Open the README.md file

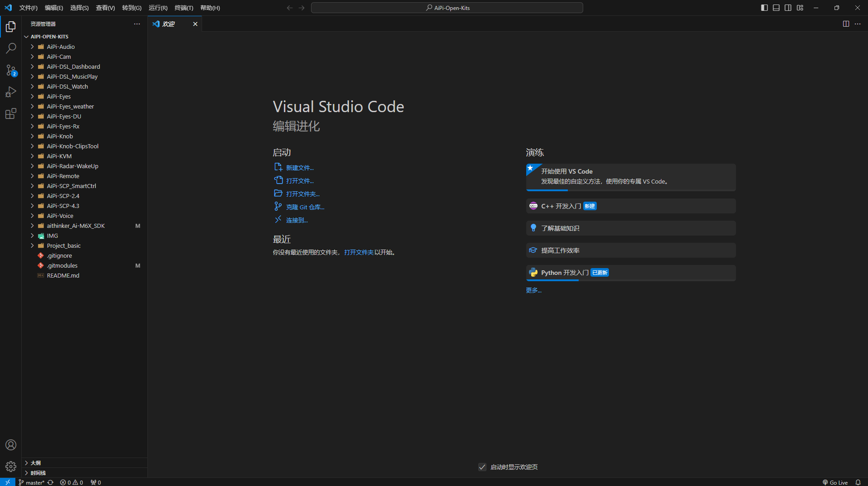pos(84,275)
